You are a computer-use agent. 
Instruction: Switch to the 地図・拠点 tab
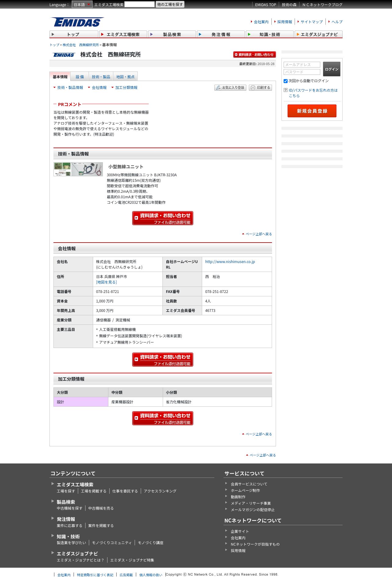[125, 77]
